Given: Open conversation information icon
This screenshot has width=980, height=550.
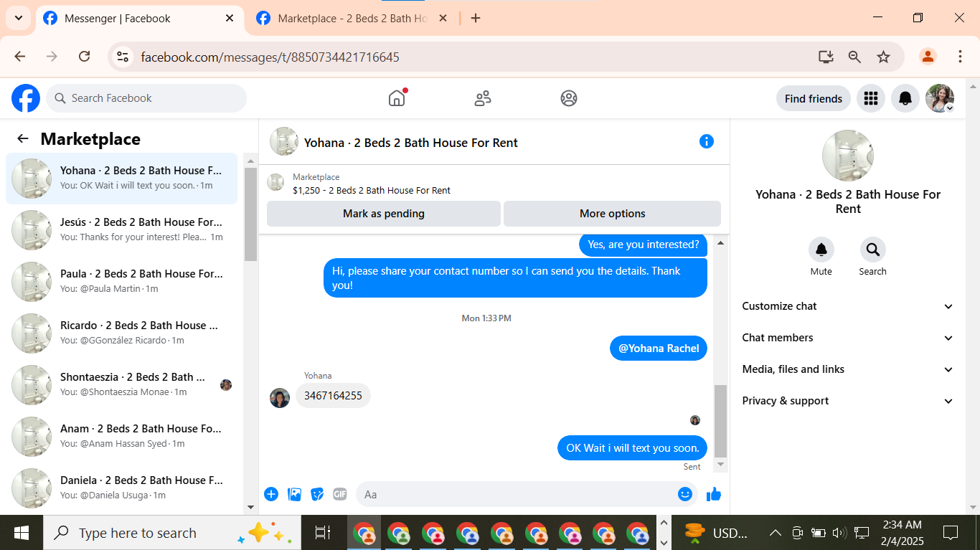Looking at the screenshot, I should pos(707,141).
